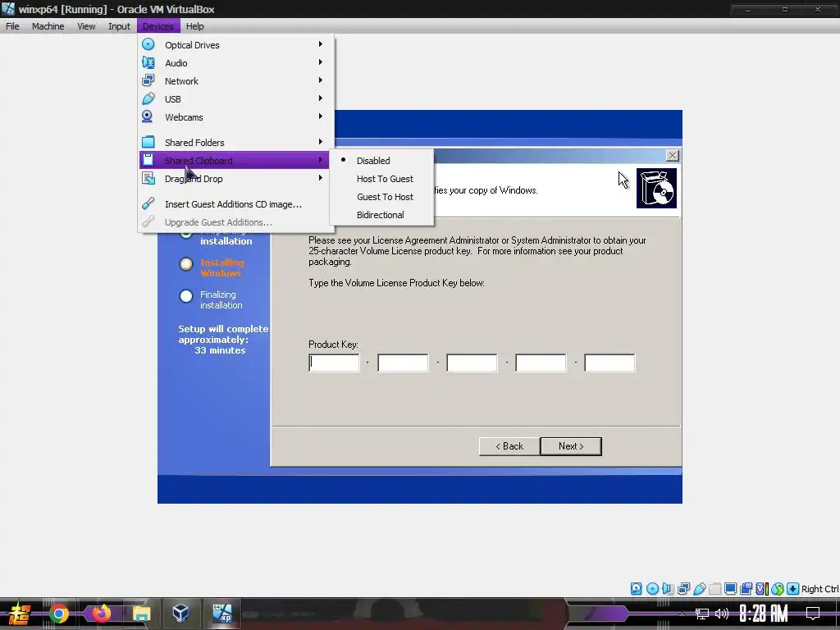
Task: Launch Chrome from the taskbar
Action: (59, 614)
